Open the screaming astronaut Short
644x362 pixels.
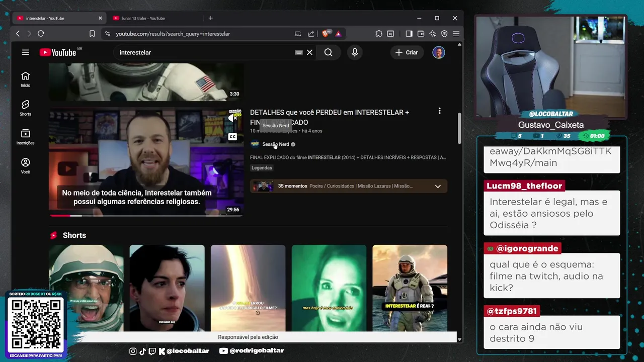click(86, 288)
